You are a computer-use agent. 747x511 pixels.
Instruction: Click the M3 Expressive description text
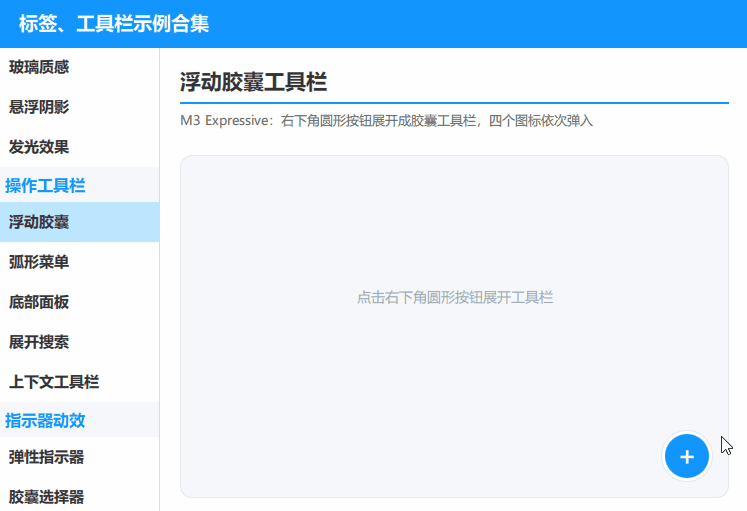click(x=386, y=121)
